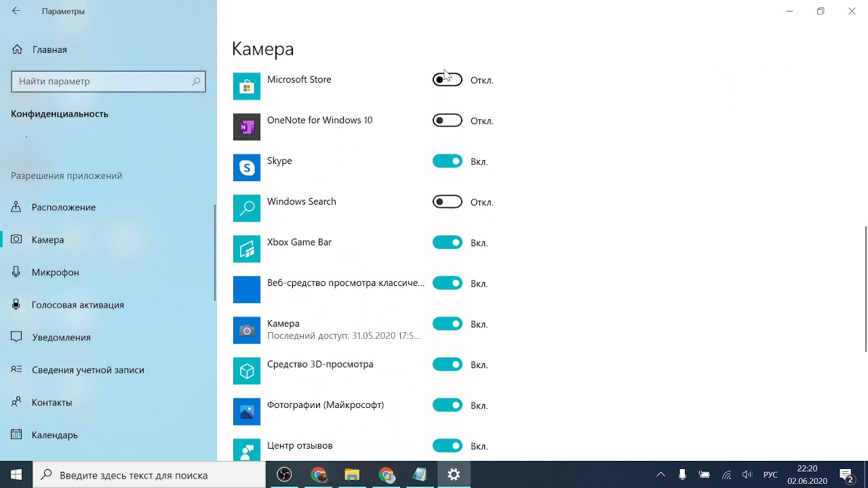Open Сведения учетной записи page

[x=107, y=370]
